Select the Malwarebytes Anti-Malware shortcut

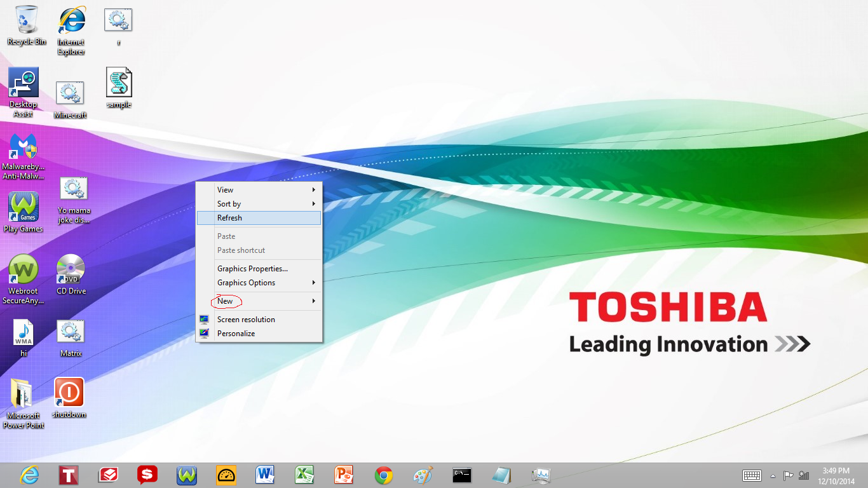pyautogui.click(x=24, y=156)
